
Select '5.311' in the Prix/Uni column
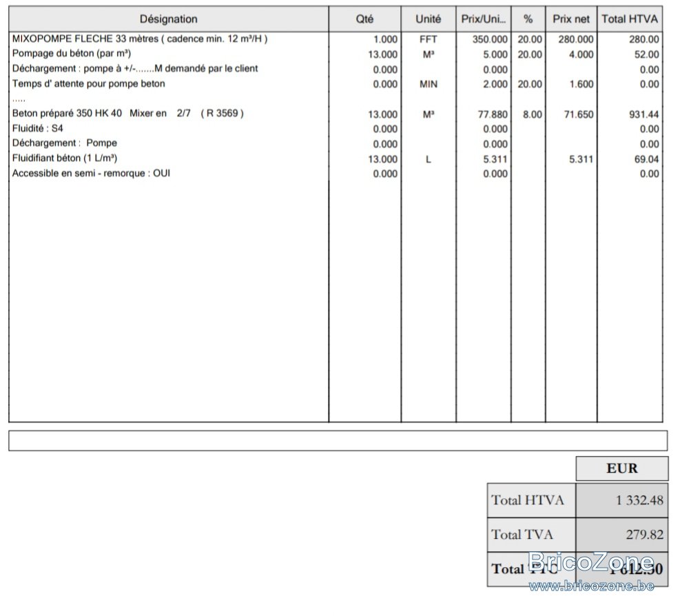(x=495, y=159)
